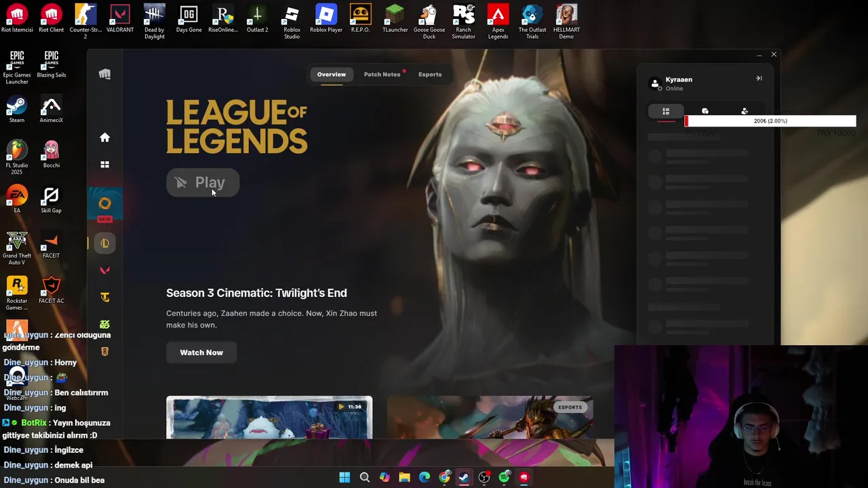Open EA app desktop shortcut
Viewport: 868px width, 488px height.
coord(17,200)
